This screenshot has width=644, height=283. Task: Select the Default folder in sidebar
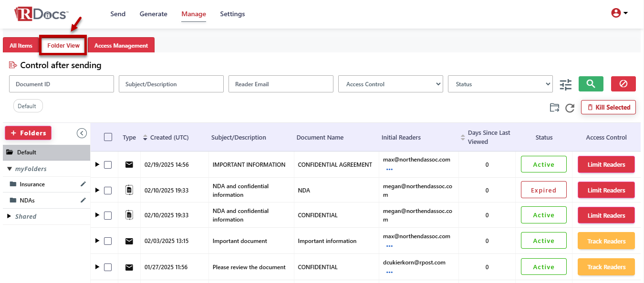[46, 152]
